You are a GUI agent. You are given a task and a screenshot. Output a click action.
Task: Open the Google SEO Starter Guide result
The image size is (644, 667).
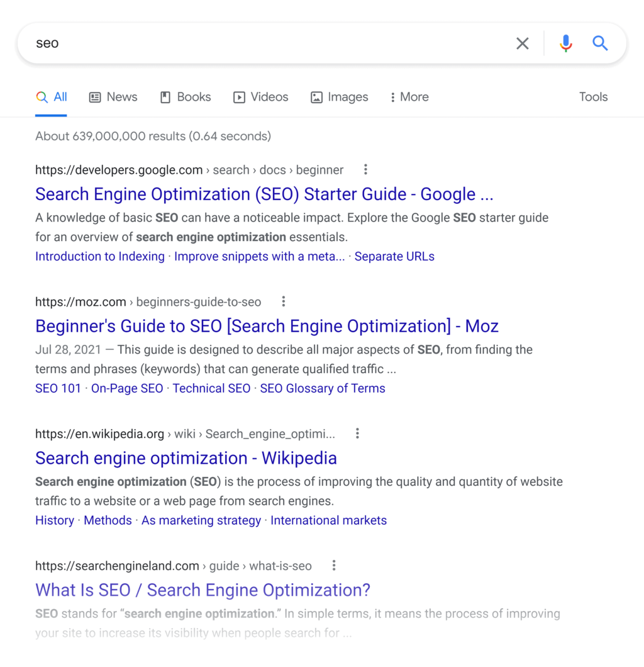(264, 194)
